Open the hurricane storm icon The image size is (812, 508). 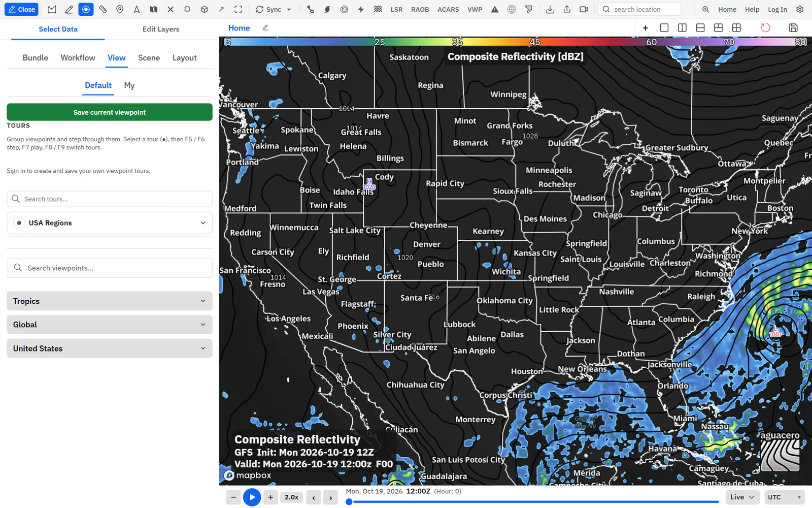(327, 9)
